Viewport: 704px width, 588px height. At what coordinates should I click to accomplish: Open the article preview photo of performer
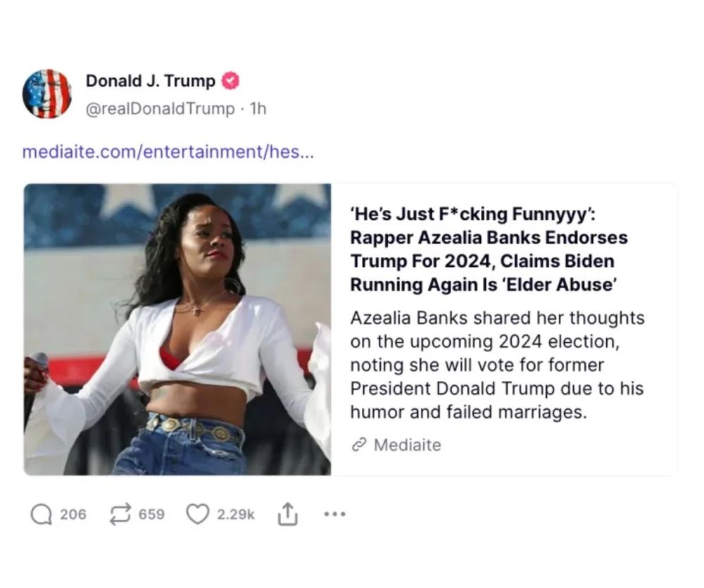pyautogui.click(x=177, y=330)
